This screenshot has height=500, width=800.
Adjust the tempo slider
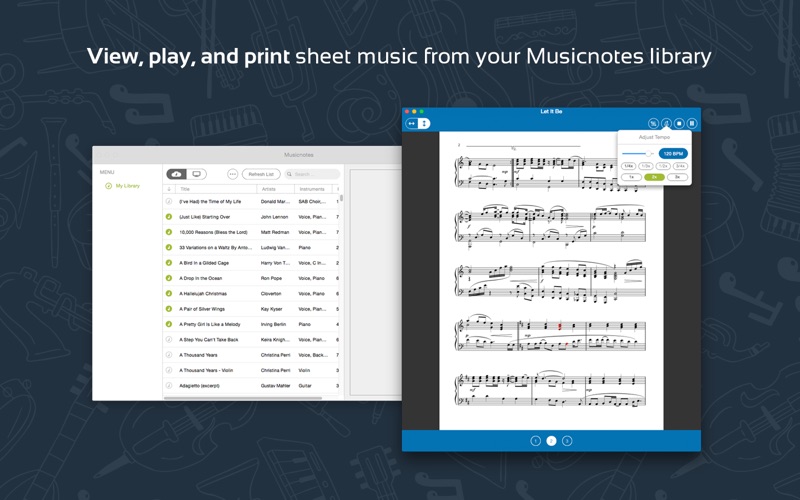click(x=638, y=154)
